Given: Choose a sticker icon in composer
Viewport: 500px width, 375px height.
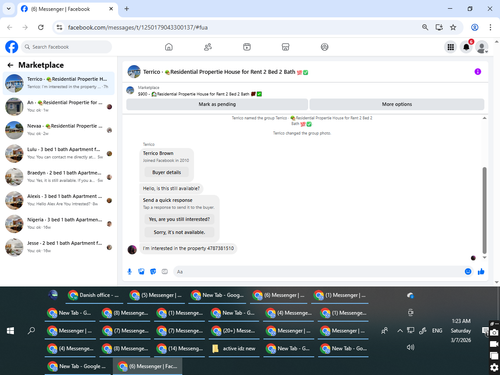Looking at the screenshot, I should click(153, 272).
